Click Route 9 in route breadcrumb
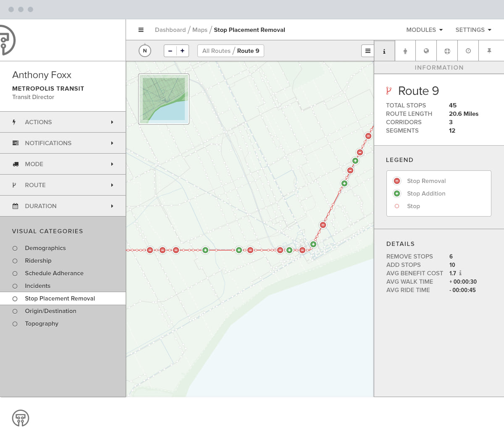 pyautogui.click(x=248, y=51)
